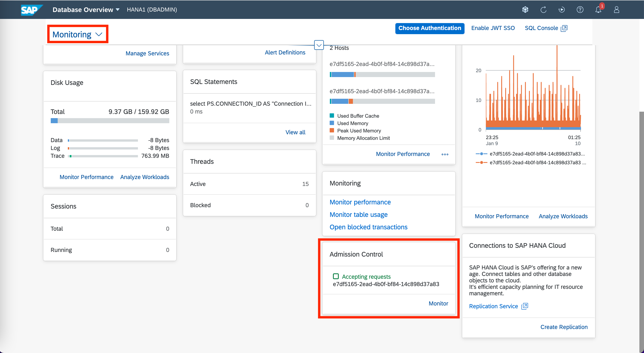This screenshot has height=353, width=644.
Task: Expand the Database Overview dropdown
Action: pos(86,9)
